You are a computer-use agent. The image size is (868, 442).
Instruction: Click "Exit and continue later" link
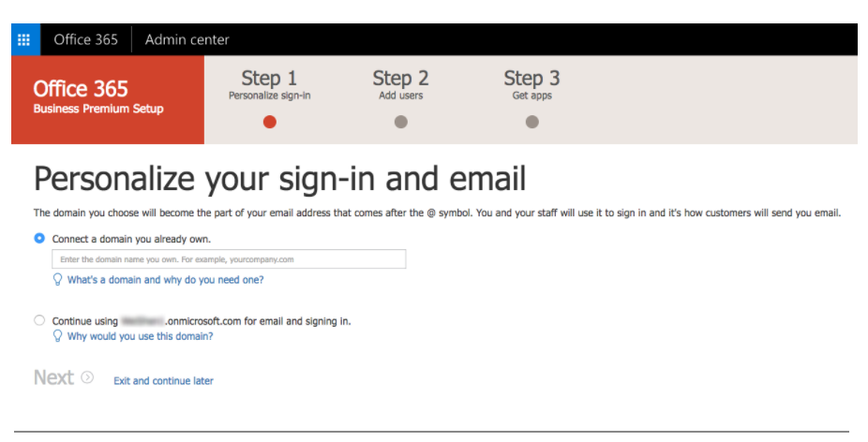click(163, 380)
